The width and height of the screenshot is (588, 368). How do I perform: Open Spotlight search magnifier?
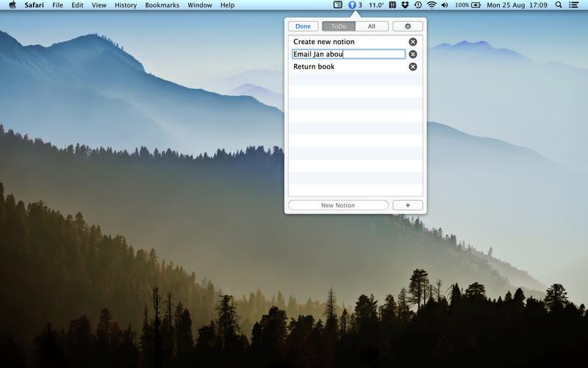(x=558, y=5)
